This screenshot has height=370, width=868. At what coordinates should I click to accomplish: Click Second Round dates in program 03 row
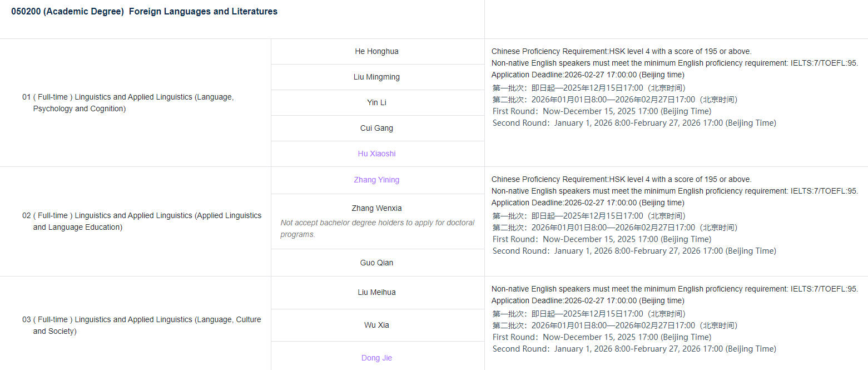pyautogui.click(x=634, y=349)
